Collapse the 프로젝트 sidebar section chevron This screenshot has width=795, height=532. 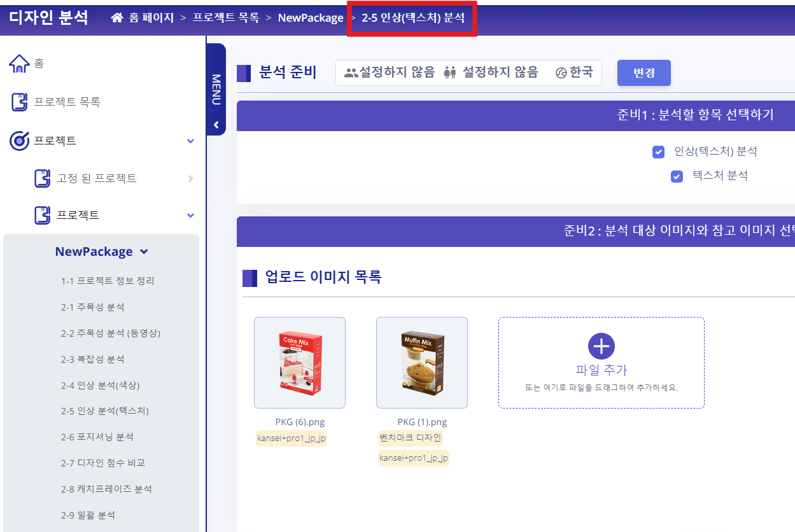pyautogui.click(x=190, y=141)
